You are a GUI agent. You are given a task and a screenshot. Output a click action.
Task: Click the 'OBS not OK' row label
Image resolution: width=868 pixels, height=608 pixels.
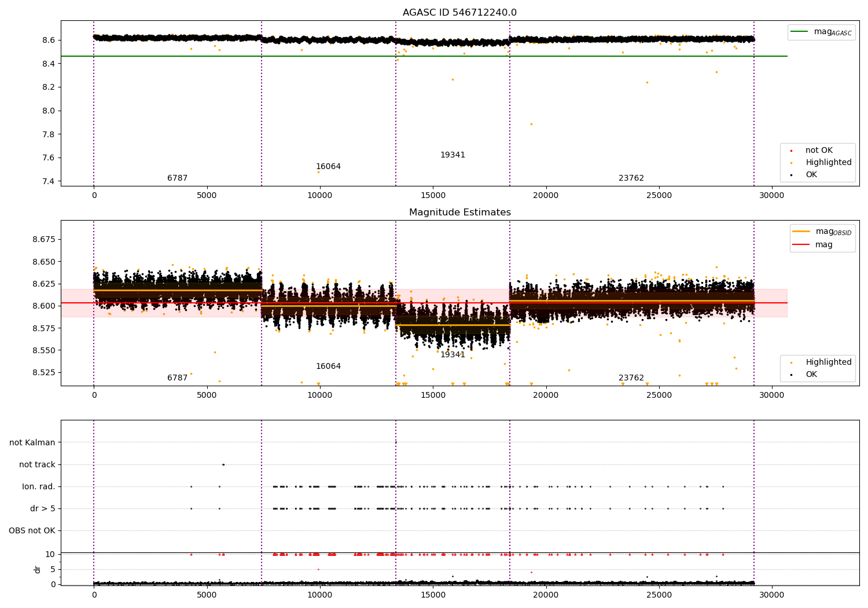click(32, 531)
